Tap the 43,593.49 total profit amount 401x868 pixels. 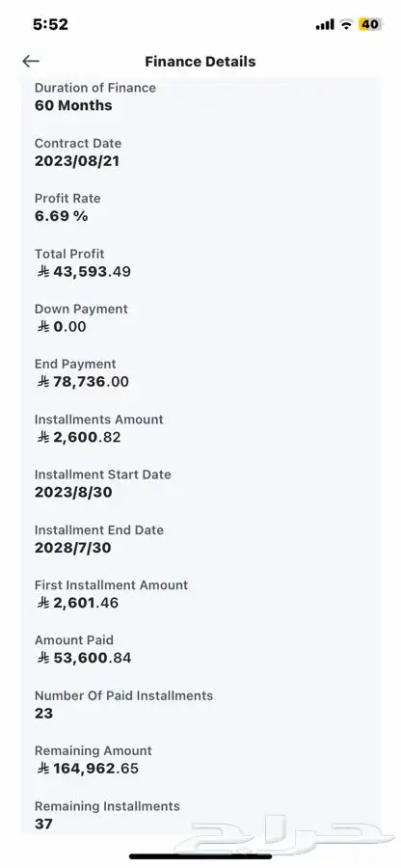(x=92, y=272)
